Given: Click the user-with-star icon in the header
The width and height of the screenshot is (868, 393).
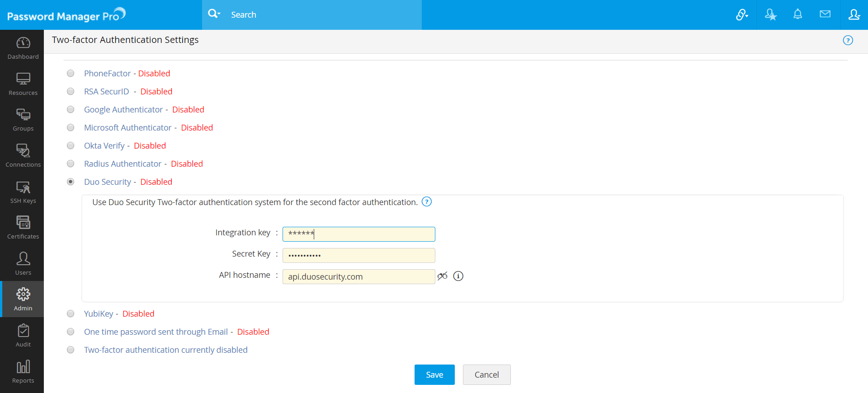Looking at the screenshot, I should [x=770, y=15].
